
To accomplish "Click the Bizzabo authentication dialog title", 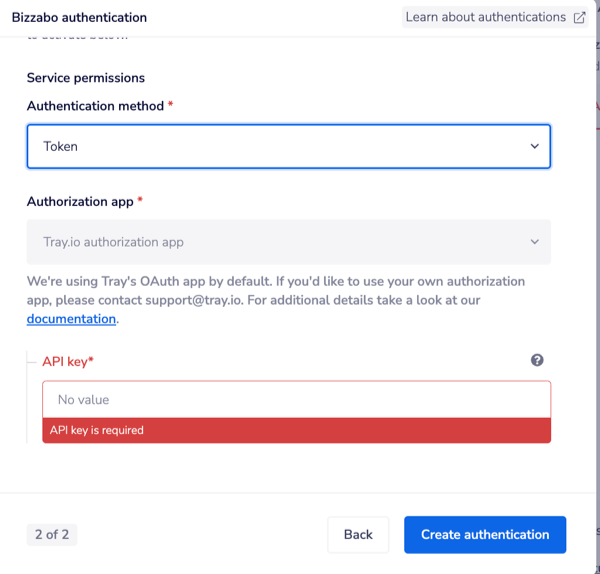I will point(79,17).
